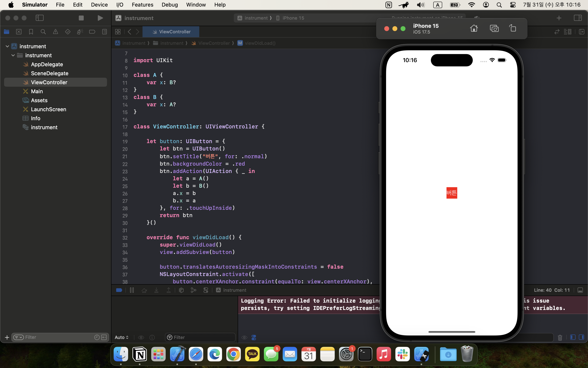Click the Run play button in Xcode
This screenshot has width=588, height=368.
click(x=100, y=18)
